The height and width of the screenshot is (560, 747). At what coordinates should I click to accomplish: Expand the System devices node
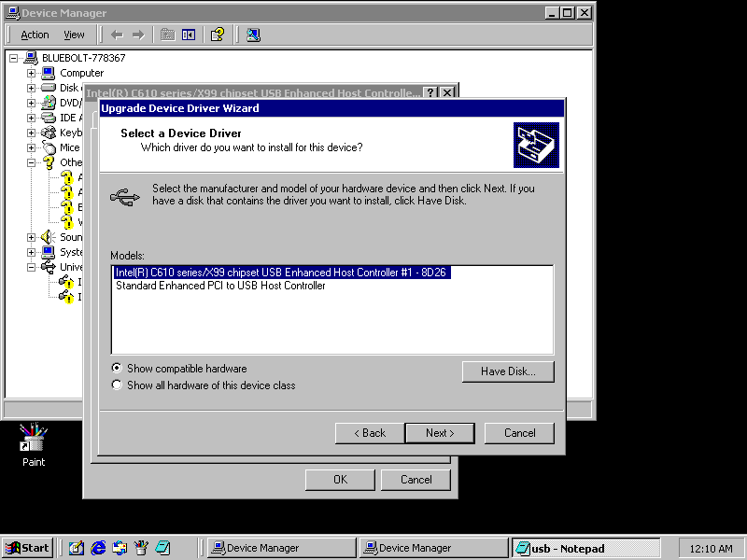pyautogui.click(x=31, y=252)
